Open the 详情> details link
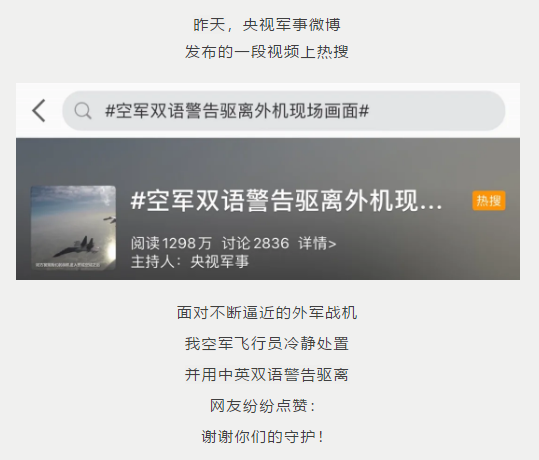The image size is (539, 460). pyautogui.click(x=317, y=243)
